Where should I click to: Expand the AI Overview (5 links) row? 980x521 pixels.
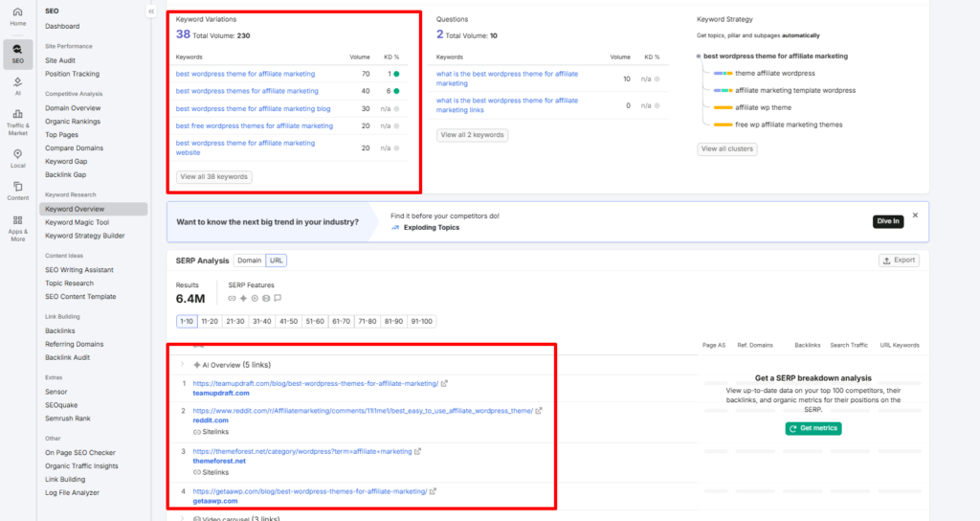point(183,365)
